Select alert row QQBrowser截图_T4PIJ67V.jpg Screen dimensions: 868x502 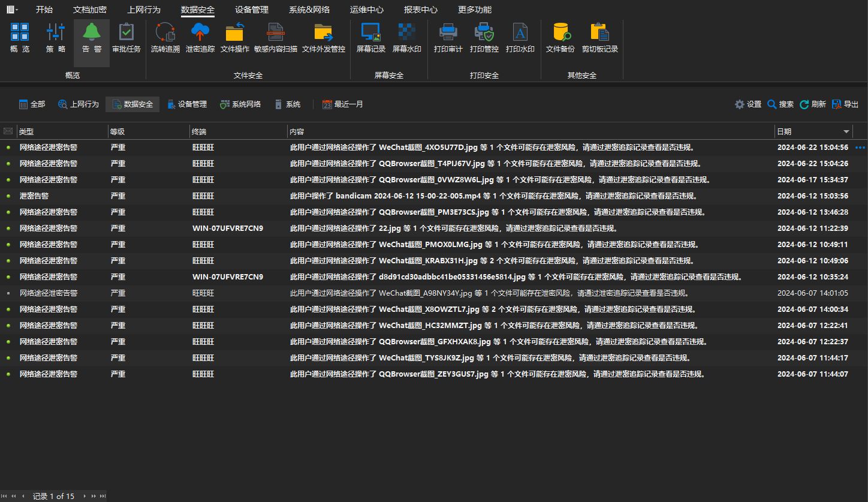(x=434, y=164)
